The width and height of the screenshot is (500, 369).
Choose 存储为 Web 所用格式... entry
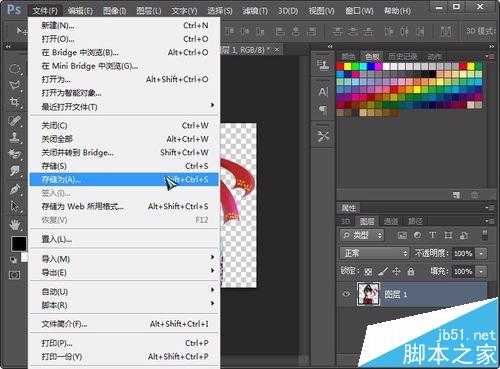click(x=124, y=206)
